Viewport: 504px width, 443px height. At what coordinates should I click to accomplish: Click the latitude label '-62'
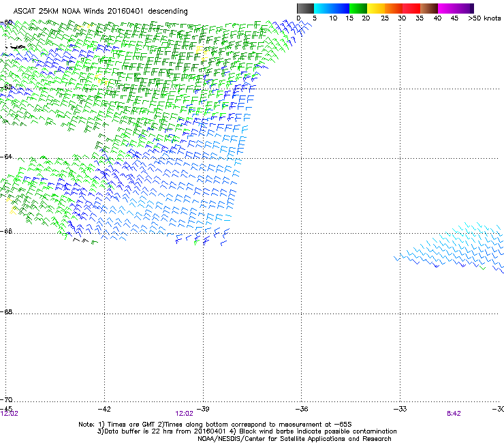coord(6,87)
